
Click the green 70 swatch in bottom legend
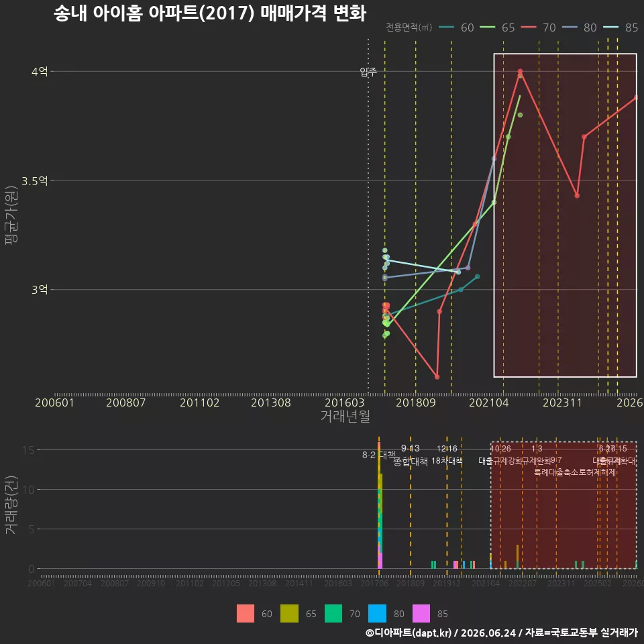tap(333, 614)
